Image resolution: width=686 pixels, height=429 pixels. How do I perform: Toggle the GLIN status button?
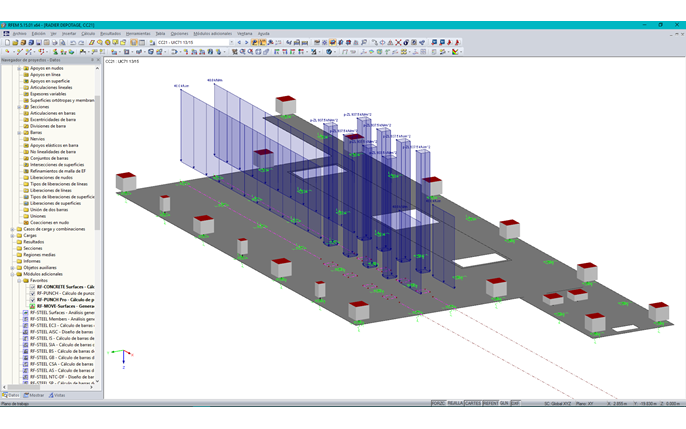tap(504, 403)
